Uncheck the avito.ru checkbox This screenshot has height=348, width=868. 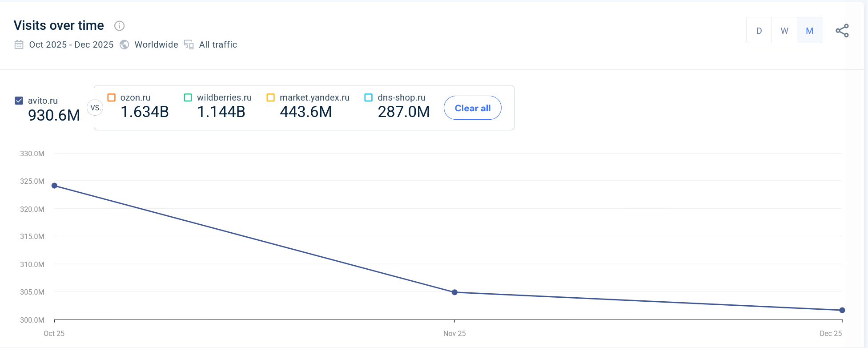(19, 101)
